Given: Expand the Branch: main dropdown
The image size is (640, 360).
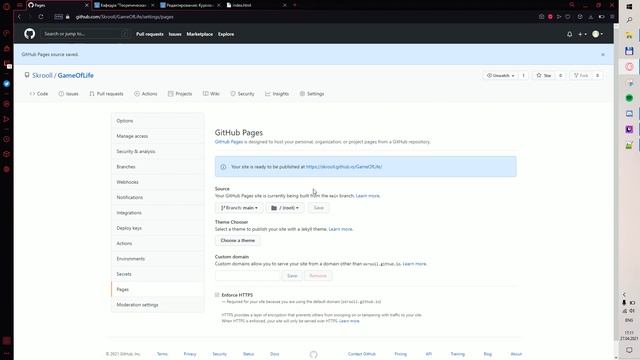Looking at the screenshot, I should point(239,208).
